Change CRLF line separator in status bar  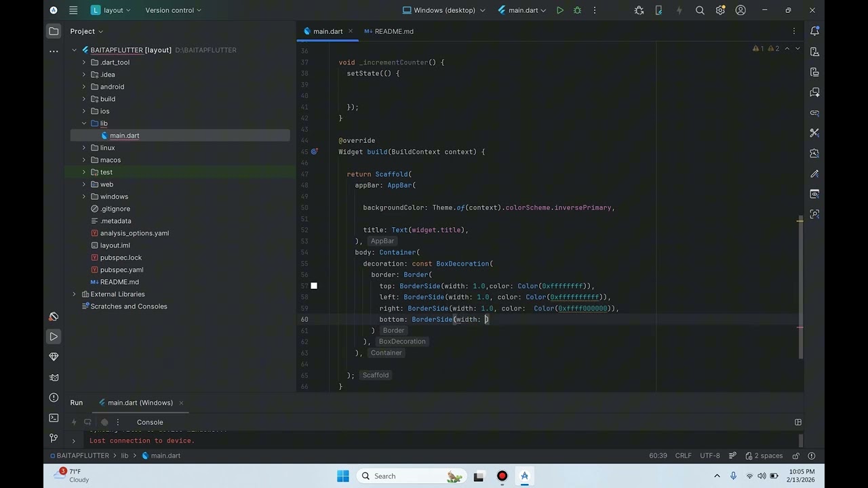coord(684,456)
